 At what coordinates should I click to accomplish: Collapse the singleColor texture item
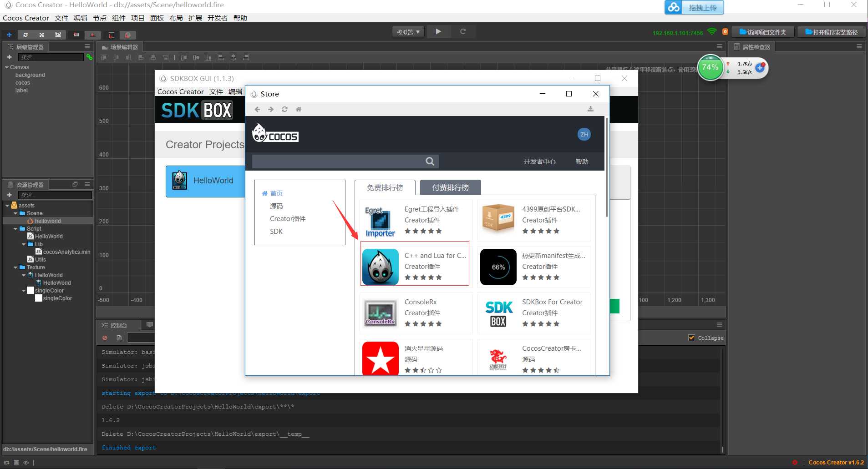[x=23, y=291]
